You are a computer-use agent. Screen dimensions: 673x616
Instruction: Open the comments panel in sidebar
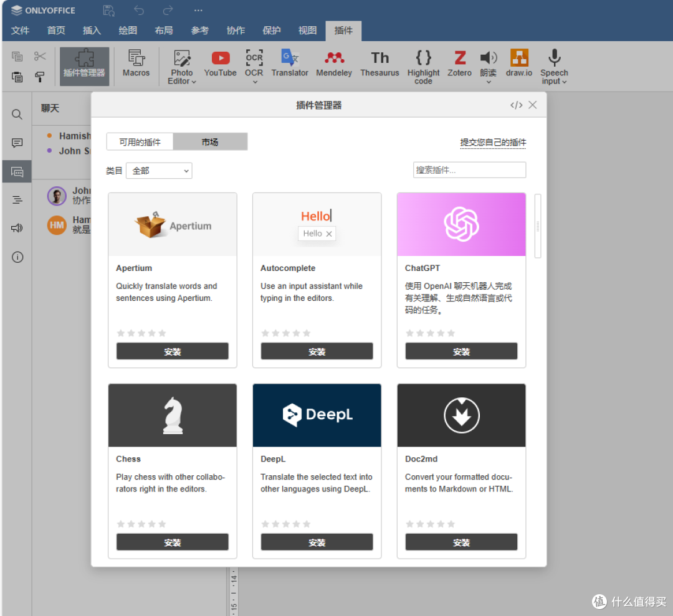(x=17, y=143)
